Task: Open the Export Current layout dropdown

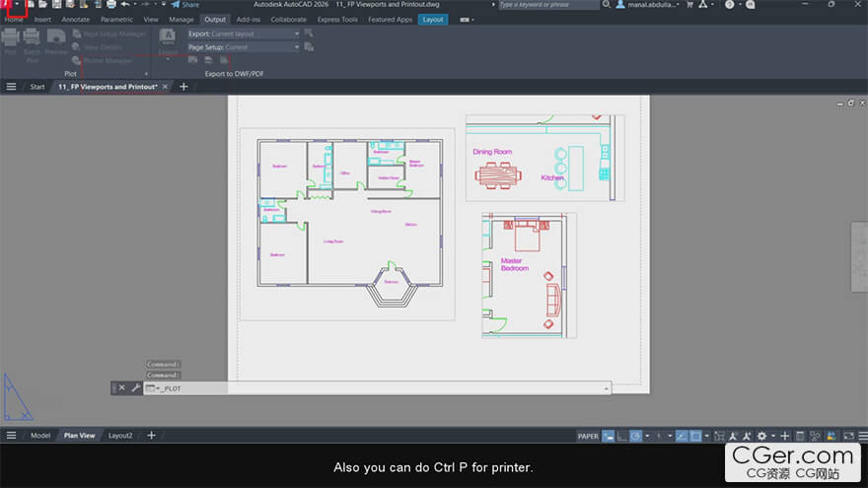Action: [x=244, y=34]
